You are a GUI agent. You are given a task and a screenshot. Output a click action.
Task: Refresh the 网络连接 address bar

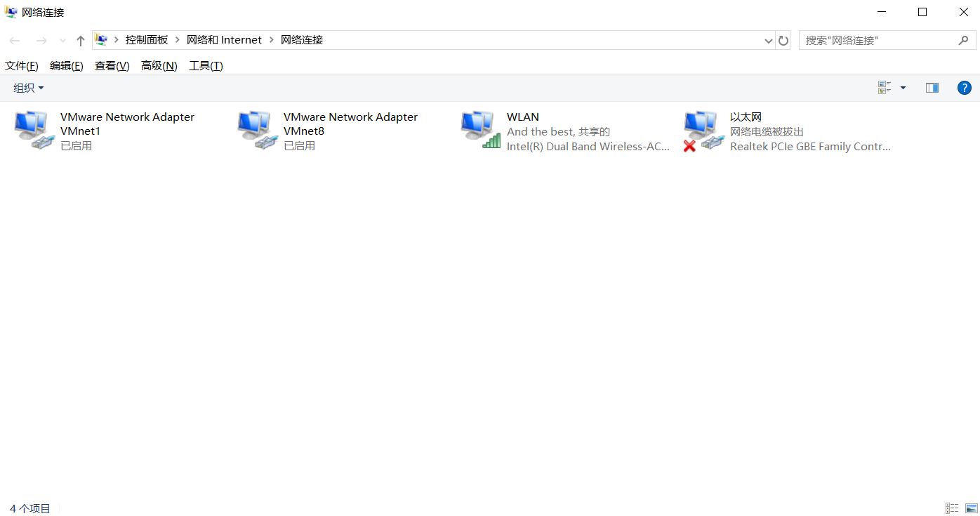783,41
